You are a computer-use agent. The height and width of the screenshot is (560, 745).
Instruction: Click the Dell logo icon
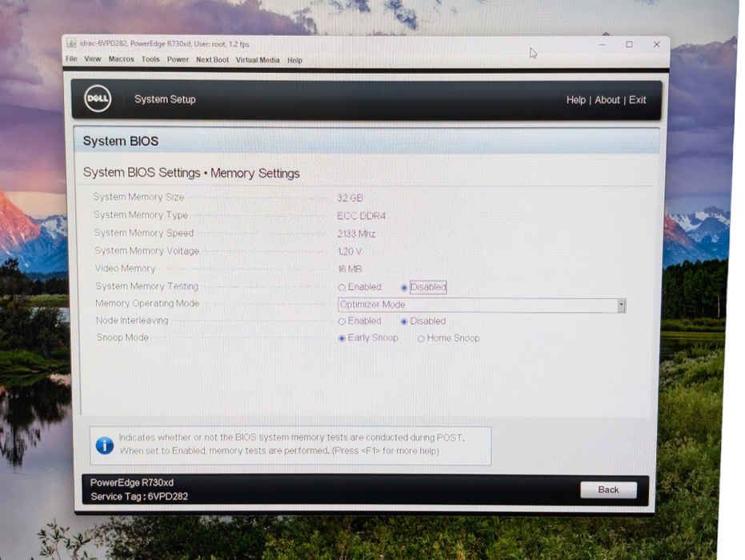pyautogui.click(x=98, y=98)
